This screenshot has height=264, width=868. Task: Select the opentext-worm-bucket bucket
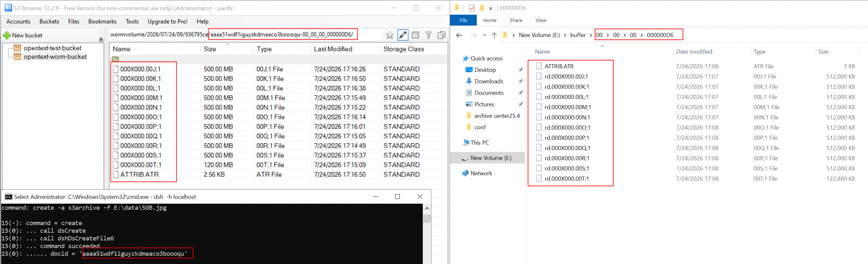coord(55,57)
